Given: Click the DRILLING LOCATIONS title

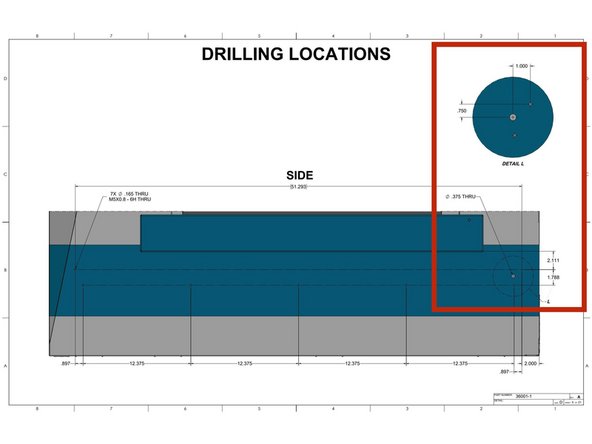Looking at the screenshot, I should coord(296,54).
